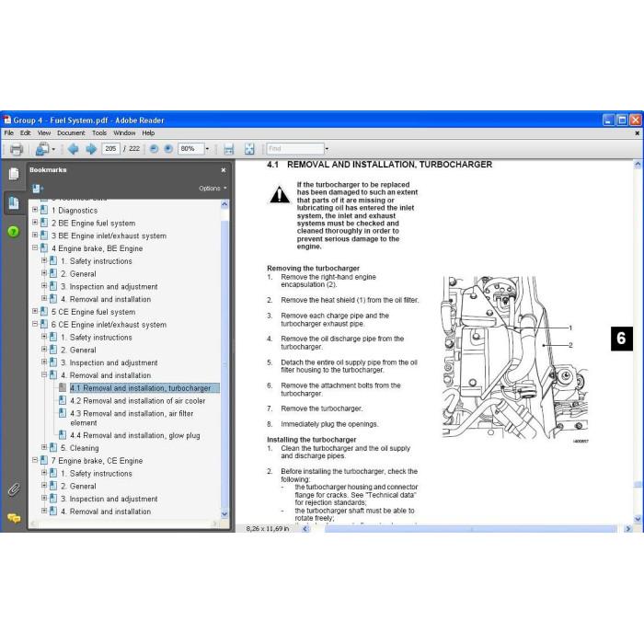Expand 3 BE Engine inlet/exhaust system
The image size is (644, 644).
(x=35, y=235)
